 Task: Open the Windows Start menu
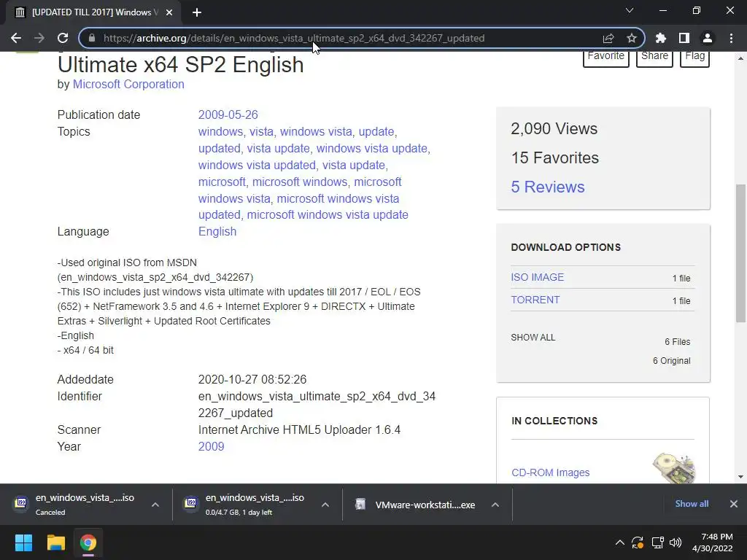click(23, 542)
